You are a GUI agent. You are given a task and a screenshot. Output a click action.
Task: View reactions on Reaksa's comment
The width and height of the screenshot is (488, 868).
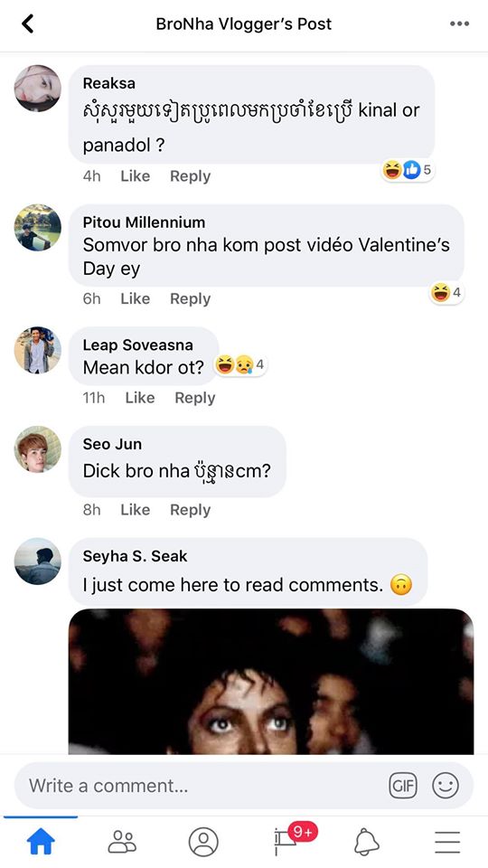[407, 171]
